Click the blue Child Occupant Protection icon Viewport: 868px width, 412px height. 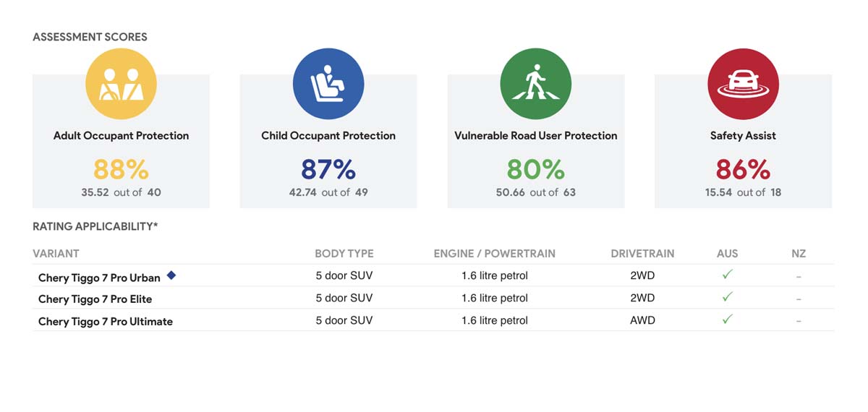pyautogui.click(x=328, y=85)
